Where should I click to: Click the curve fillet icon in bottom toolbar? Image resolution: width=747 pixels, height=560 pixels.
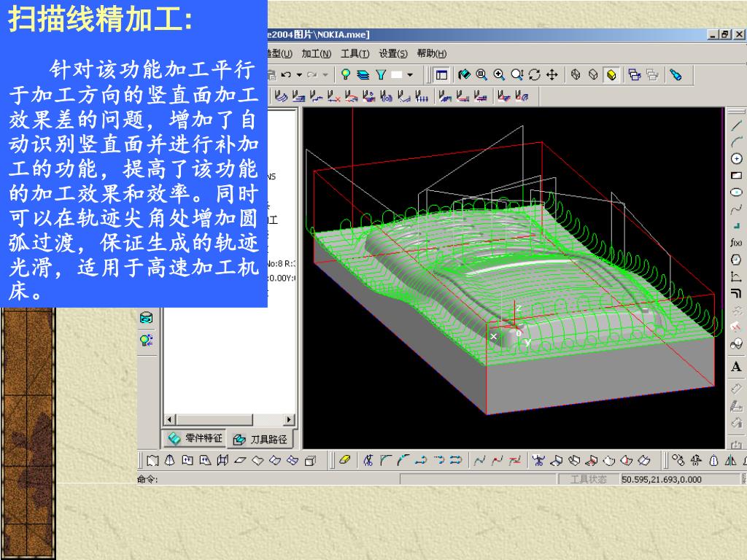click(386, 460)
